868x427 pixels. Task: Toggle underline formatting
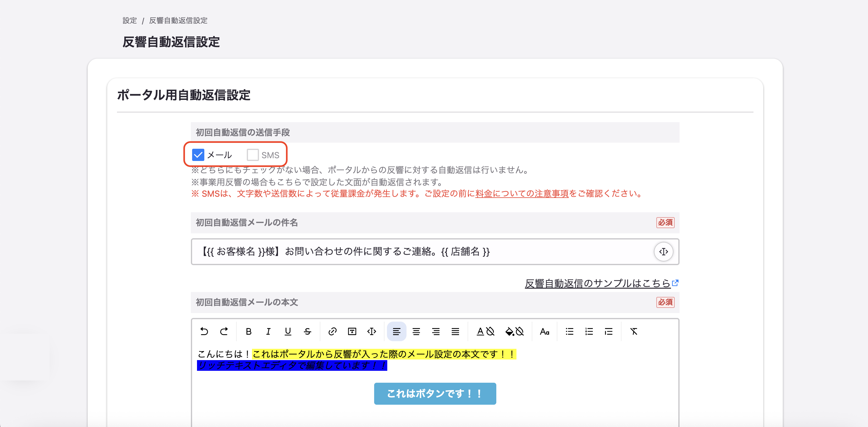tap(288, 331)
